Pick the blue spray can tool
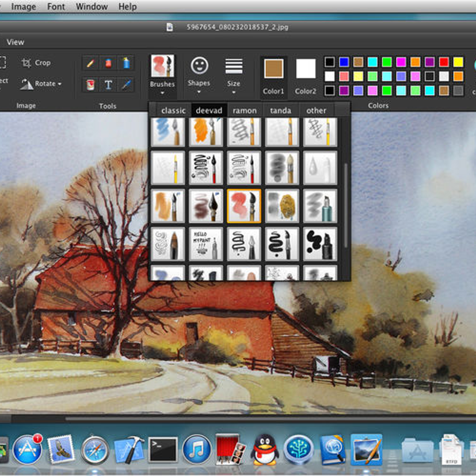Screen dimensions: 476x476 126,63
